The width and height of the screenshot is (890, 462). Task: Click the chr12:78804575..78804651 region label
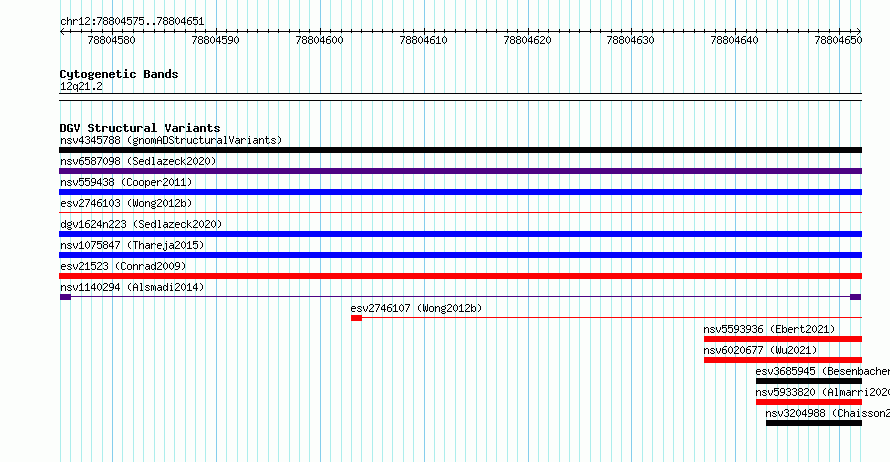(132, 22)
